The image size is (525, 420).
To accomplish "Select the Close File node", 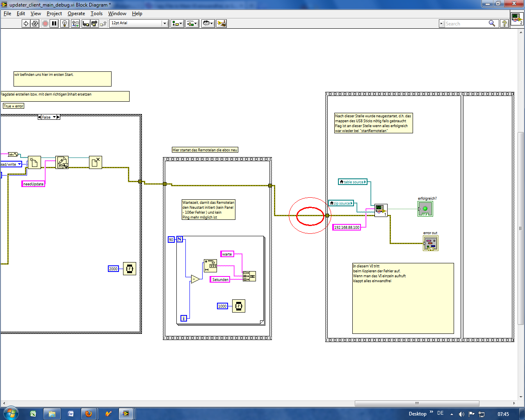I will [x=95, y=162].
